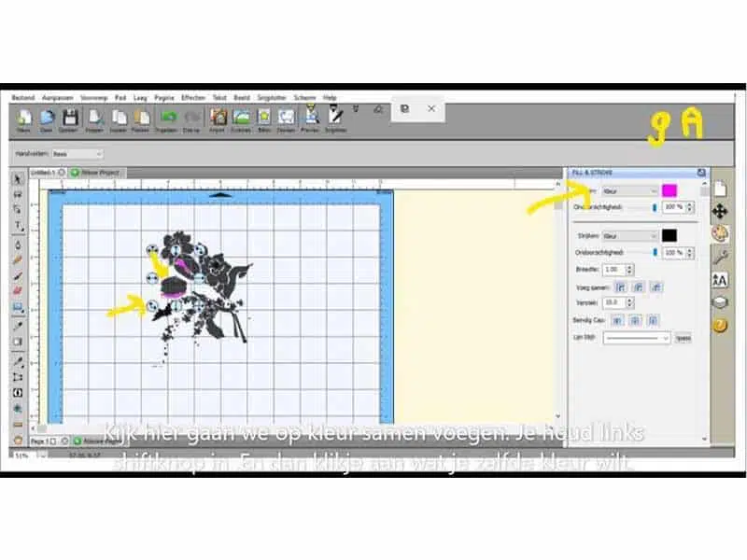Click the Nieuw Project tab button
This screenshot has height=560, width=747.
[97, 173]
